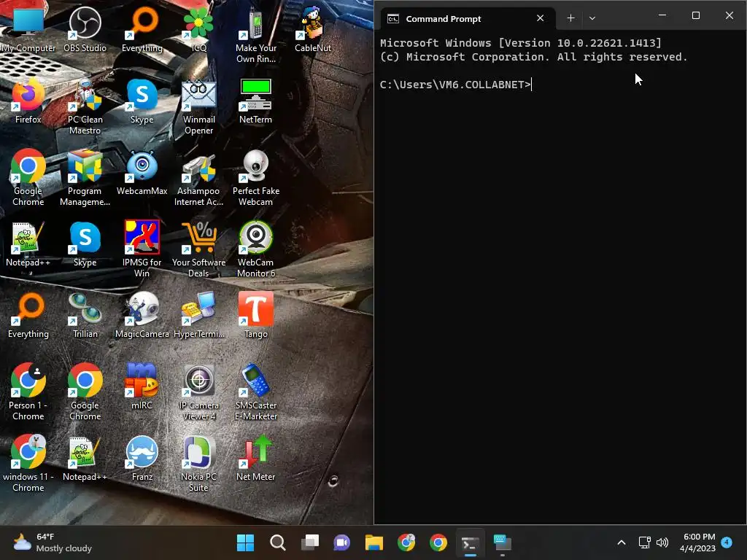Screen dimensions: 747x560
Task: Select Program Management icon on desktop
Action: click(85, 179)
